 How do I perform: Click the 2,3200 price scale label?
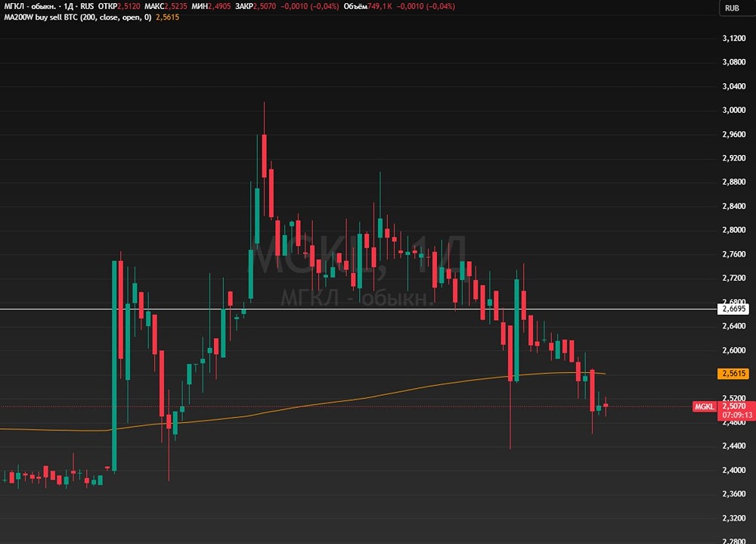[734, 518]
